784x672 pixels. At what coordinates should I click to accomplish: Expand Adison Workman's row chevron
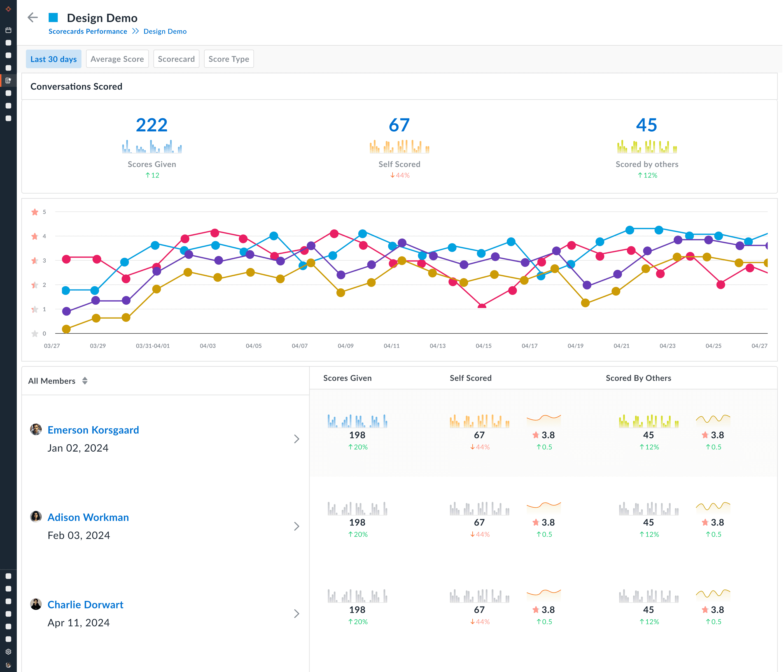pyautogui.click(x=297, y=526)
